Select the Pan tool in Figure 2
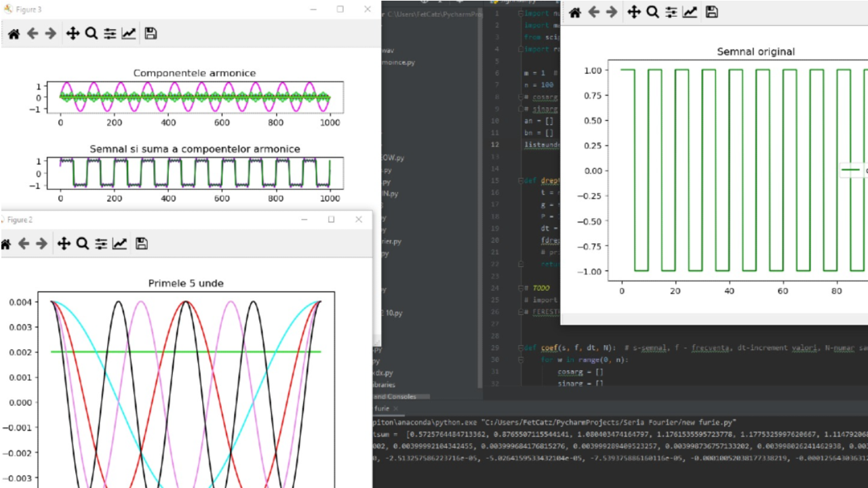The image size is (868, 488). click(64, 243)
